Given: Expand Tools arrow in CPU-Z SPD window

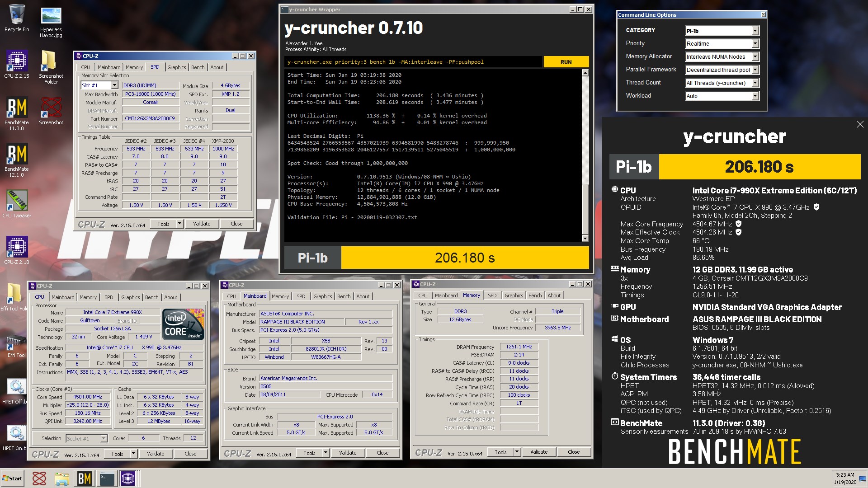Looking at the screenshot, I should (x=179, y=224).
